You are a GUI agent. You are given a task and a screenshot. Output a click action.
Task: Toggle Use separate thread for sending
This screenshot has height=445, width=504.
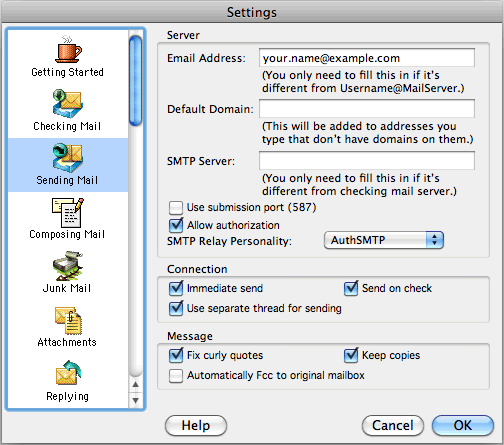(176, 308)
